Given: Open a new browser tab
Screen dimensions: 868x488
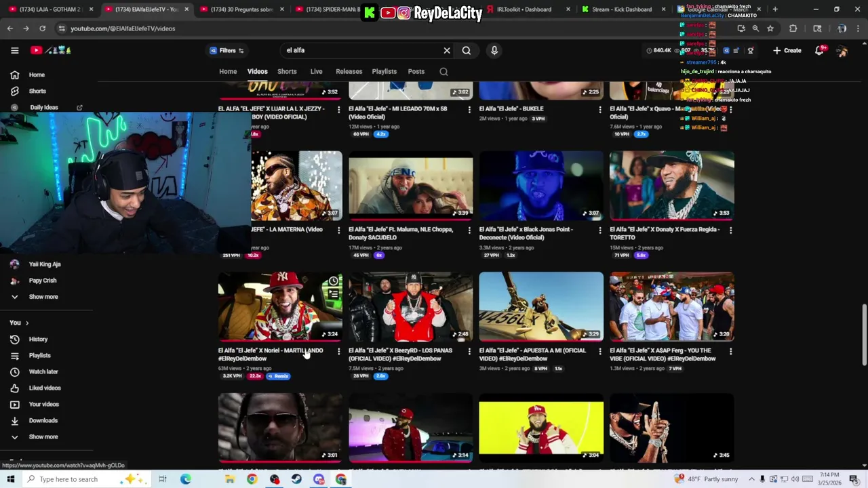Looking at the screenshot, I should 775,9.
